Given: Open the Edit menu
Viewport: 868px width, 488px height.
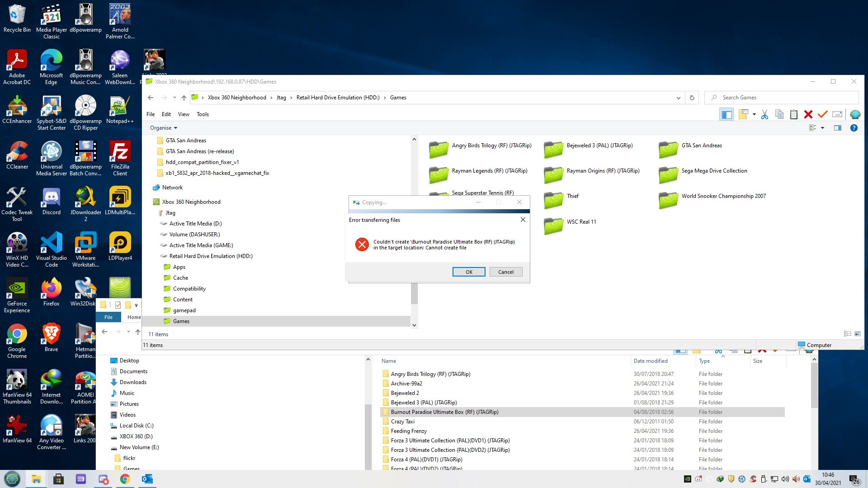Looking at the screenshot, I should click(166, 114).
